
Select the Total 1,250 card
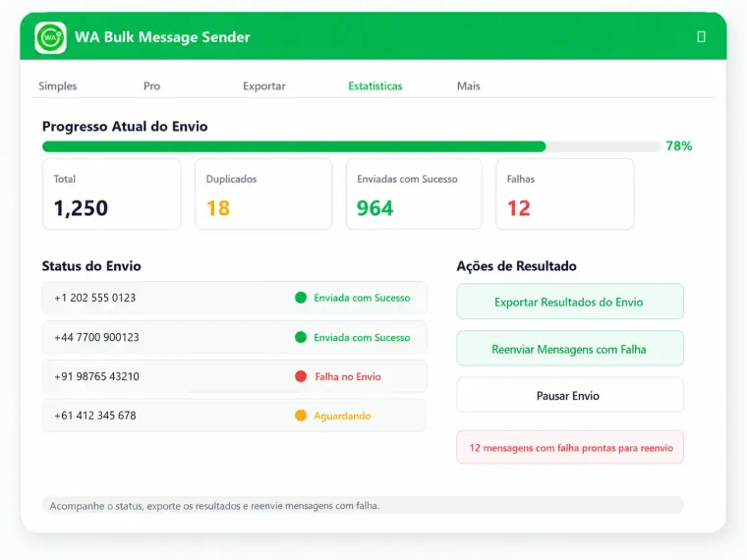point(111,195)
